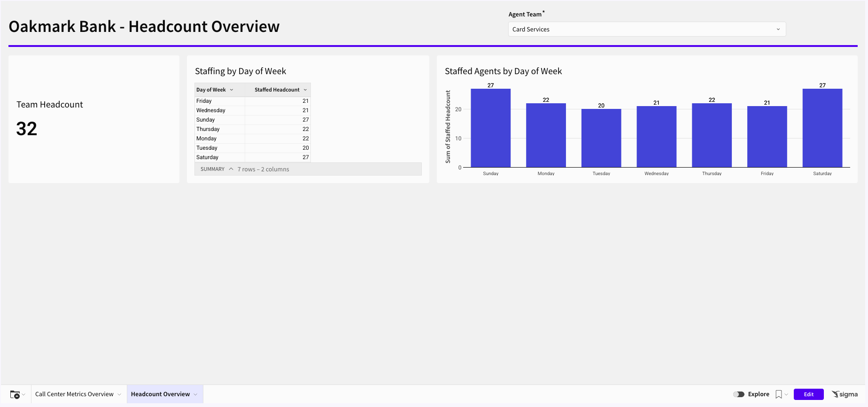868x407 pixels.
Task: Click the Saturday row cell in table
Action: coord(220,157)
